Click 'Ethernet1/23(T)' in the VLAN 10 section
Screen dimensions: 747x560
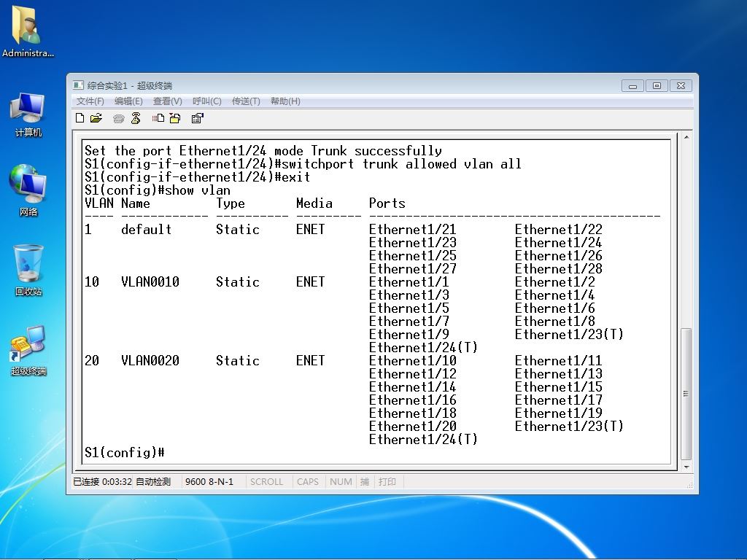[569, 334]
